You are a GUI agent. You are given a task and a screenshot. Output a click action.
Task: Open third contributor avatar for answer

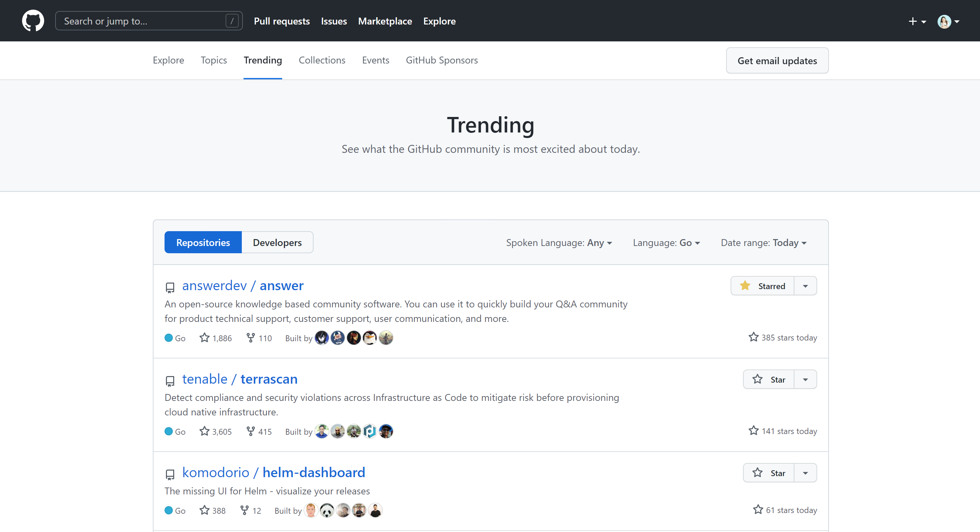[354, 338]
